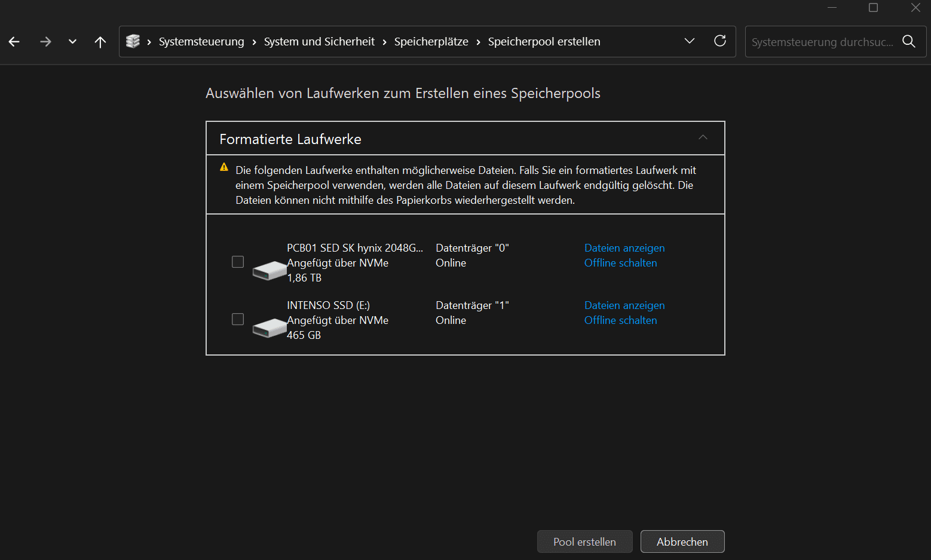The image size is (931, 560).
Task: Go to Speicherplätze breadcrumb
Action: tap(431, 42)
